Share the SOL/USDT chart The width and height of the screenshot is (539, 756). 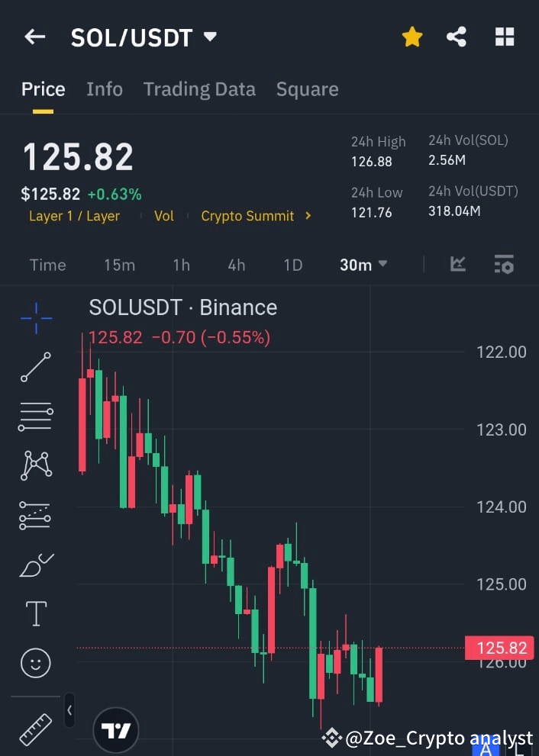[x=457, y=36]
